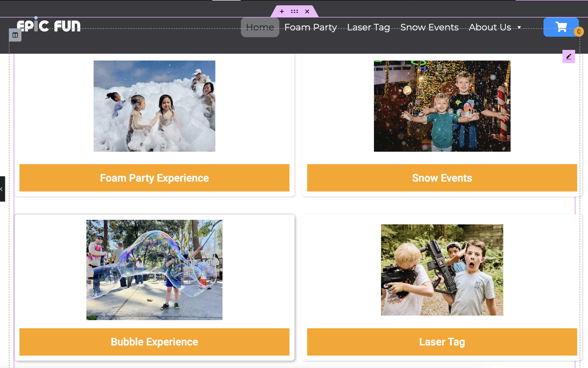
Task: Click the pink pencil edit icon
Action: 569,56
